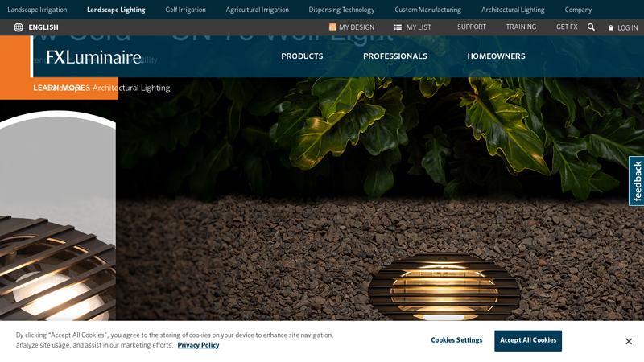Click the globe language icon

tap(19, 27)
